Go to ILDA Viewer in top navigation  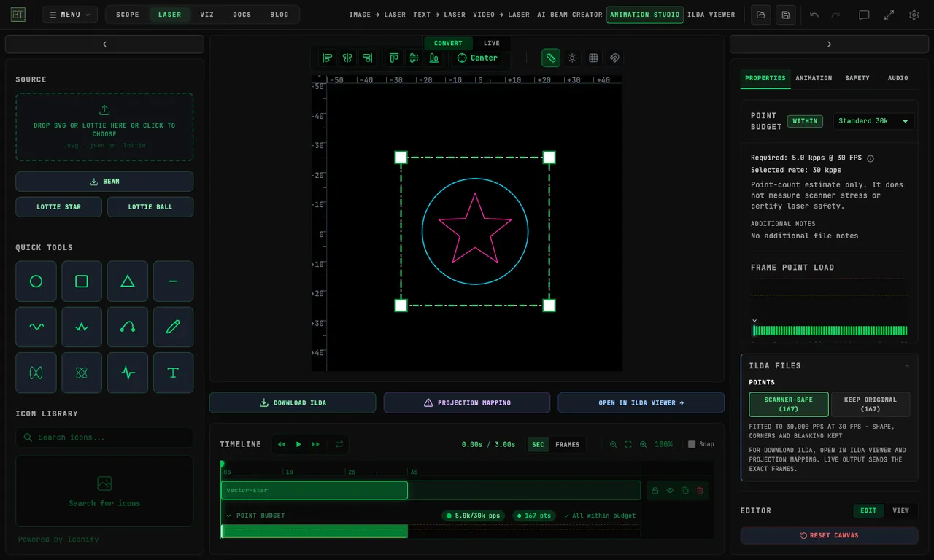pyautogui.click(x=711, y=15)
